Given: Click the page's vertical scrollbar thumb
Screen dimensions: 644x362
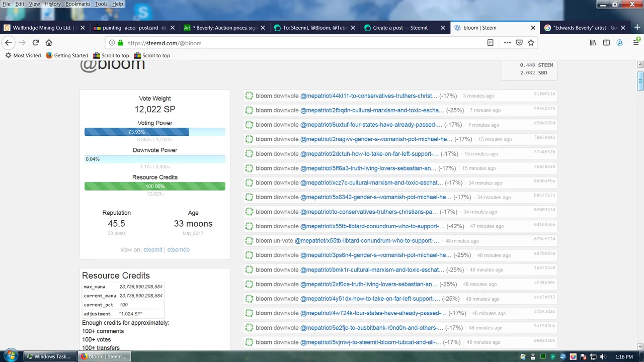Looking at the screenshot, I should (640, 81).
